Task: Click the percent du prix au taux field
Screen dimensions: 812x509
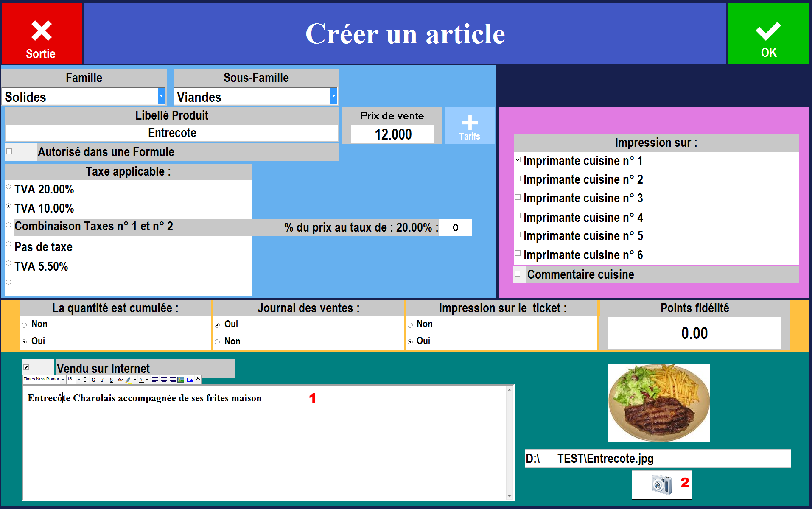Action: pyautogui.click(x=455, y=228)
